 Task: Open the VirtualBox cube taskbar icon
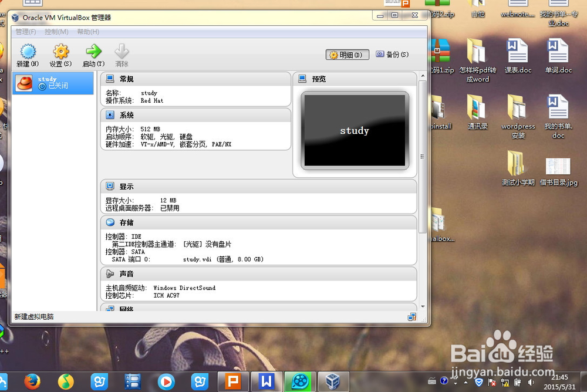pyautogui.click(x=333, y=381)
